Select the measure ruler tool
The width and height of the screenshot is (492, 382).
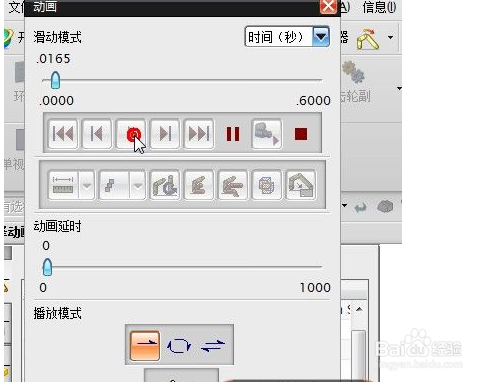click(x=63, y=185)
